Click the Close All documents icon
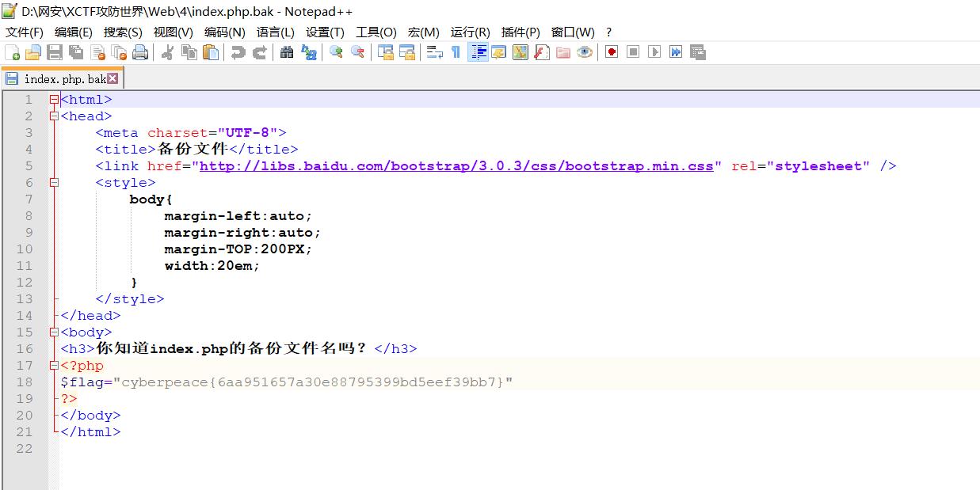Viewport: 980px width, 490px height. (x=119, y=52)
